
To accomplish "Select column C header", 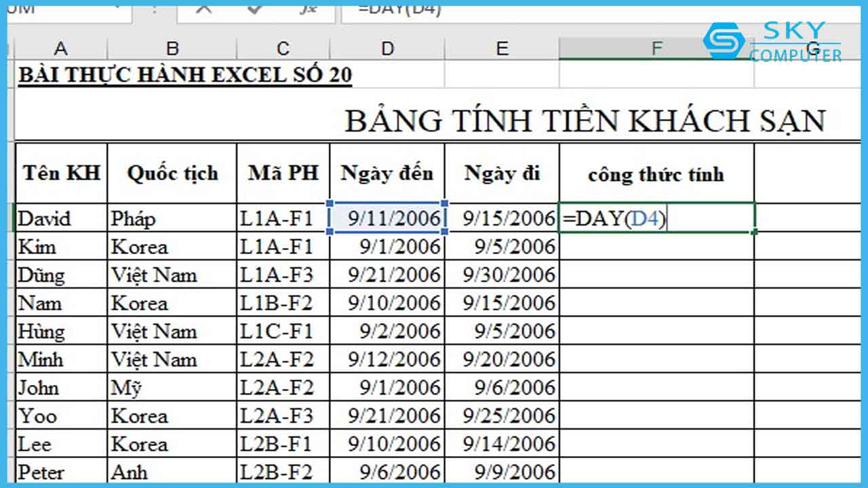I will point(283,48).
